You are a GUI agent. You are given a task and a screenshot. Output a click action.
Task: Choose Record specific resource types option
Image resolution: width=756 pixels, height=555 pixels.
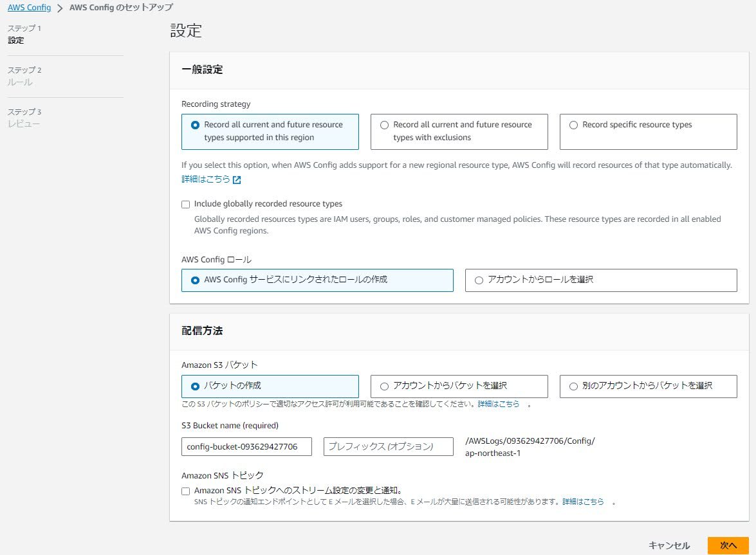(573, 125)
